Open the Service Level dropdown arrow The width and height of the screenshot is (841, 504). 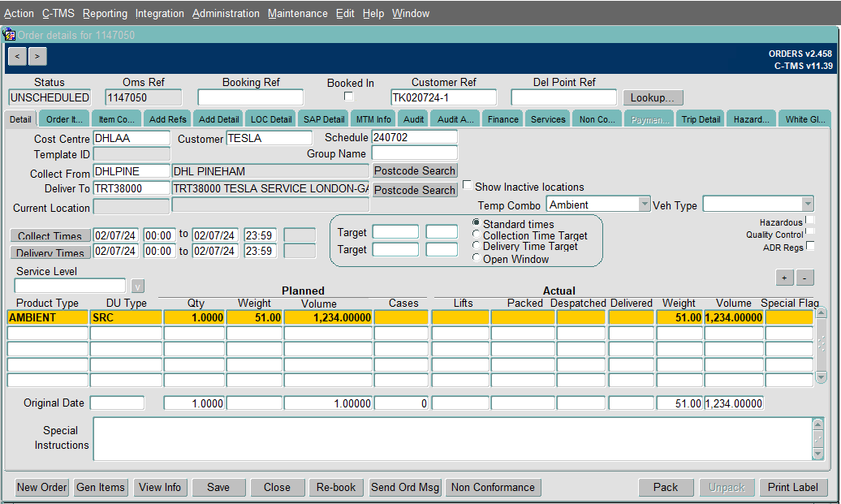point(137,286)
